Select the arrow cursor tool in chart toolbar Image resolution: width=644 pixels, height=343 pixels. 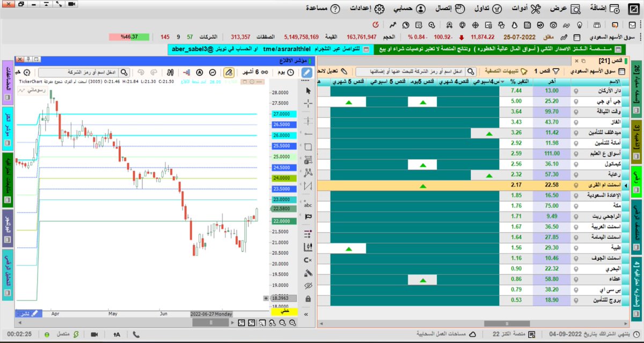tap(308, 90)
